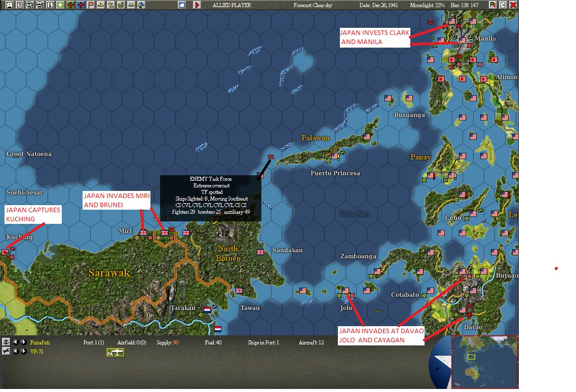Open the info 'i' screen icon

point(50,5)
